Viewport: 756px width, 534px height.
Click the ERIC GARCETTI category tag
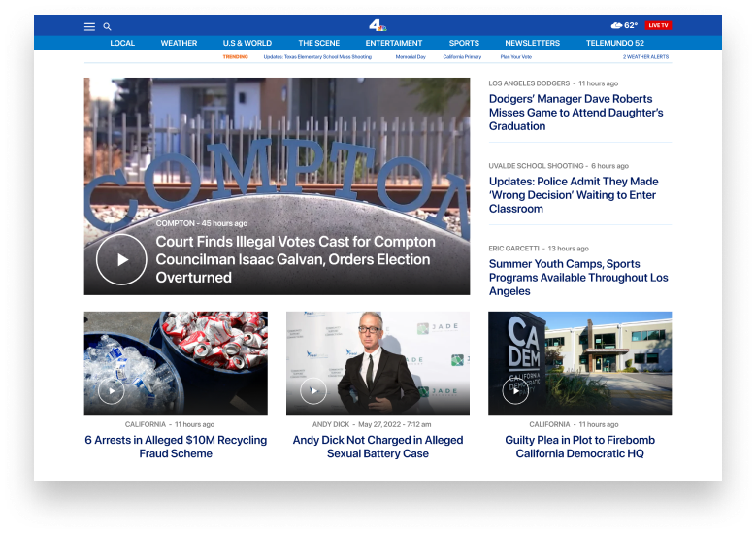[514, 249]
